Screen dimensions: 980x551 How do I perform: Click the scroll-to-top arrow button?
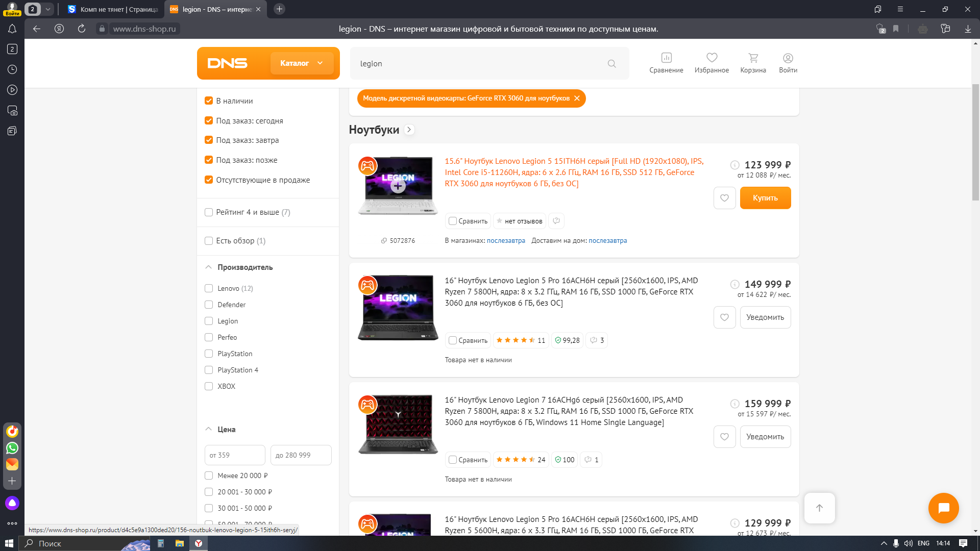tap(819, 508)
